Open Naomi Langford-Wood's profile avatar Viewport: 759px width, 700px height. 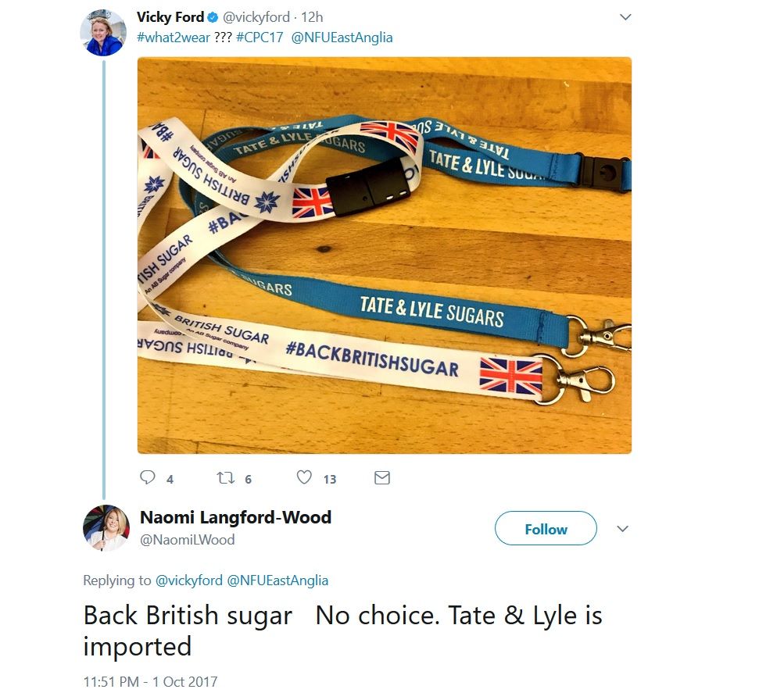tap(106, 528)
